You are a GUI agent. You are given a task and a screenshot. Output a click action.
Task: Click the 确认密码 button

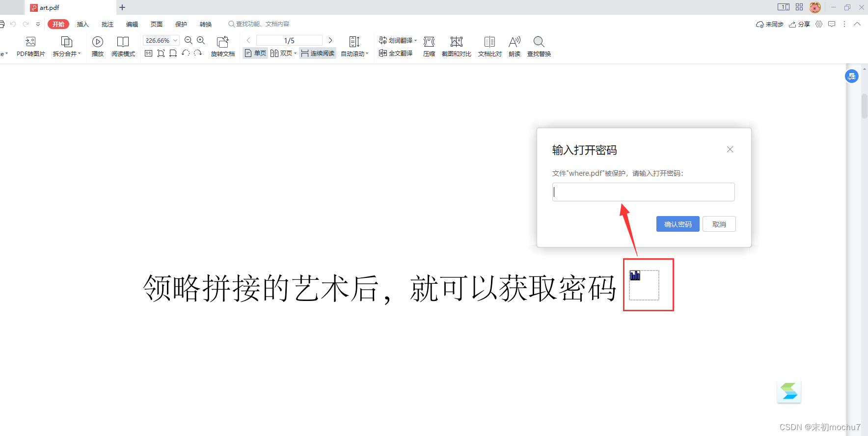(x=678, y=224)
